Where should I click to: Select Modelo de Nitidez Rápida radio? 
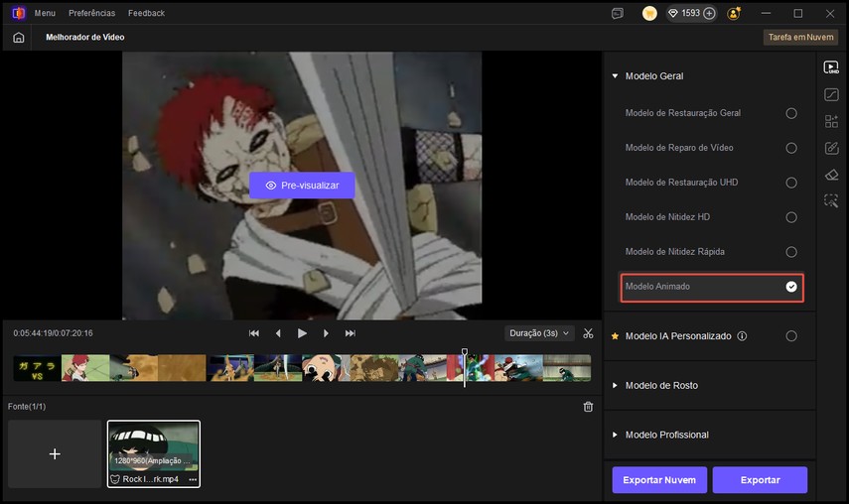coord(791,251)
